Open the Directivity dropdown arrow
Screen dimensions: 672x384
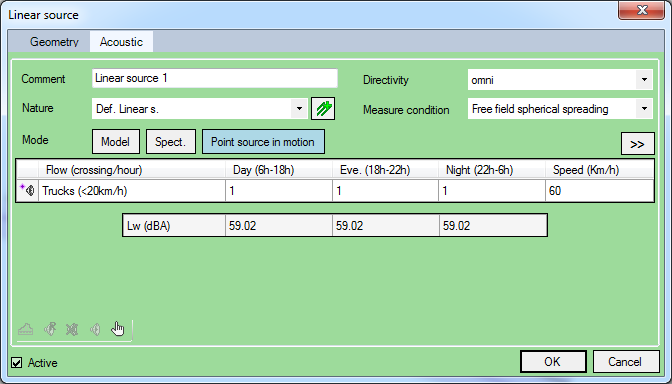(644, 80)
